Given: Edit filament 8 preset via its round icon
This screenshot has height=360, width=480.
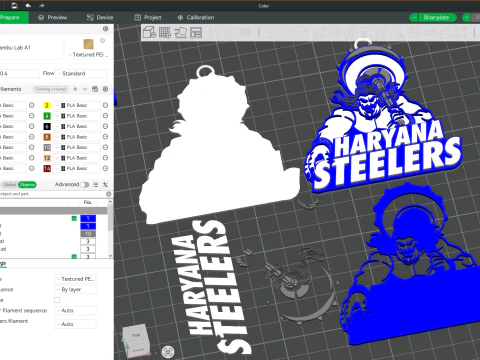Looking at the screenshot, I should (x=105, y=137).
